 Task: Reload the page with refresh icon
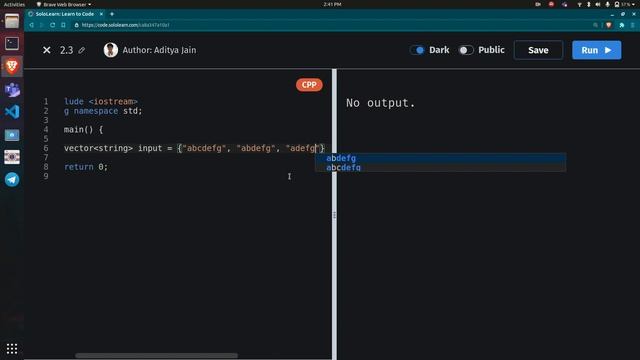pos(52,25)
